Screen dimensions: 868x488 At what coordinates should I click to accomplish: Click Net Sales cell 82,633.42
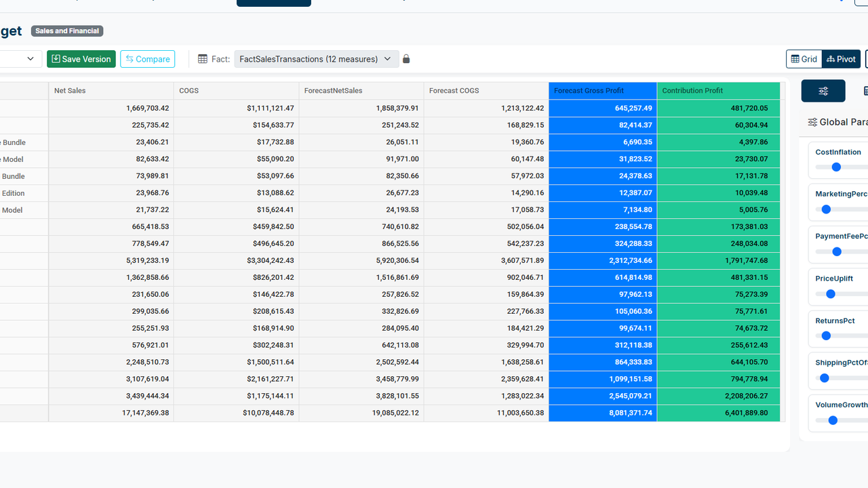point(111,159)
